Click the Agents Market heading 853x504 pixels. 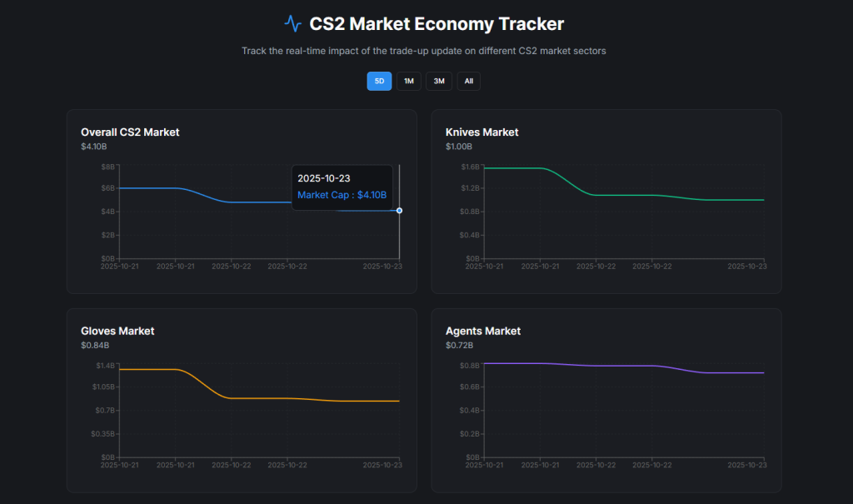coord(483,331)
